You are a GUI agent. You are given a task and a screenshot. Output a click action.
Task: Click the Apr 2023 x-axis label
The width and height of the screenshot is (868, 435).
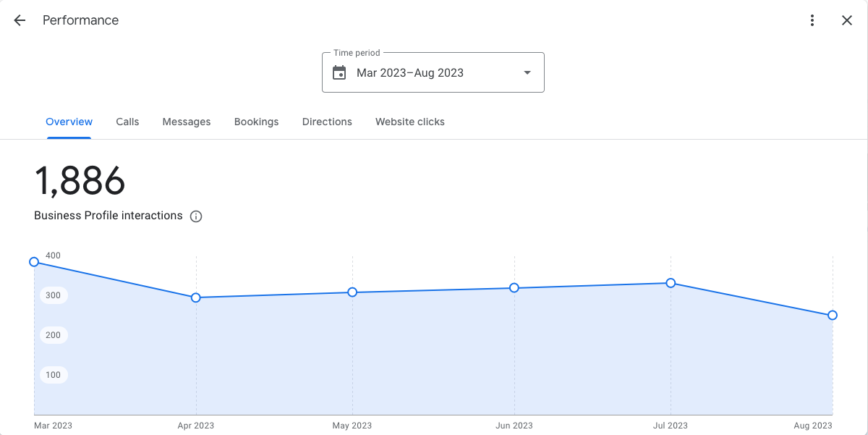pos(196,426)
